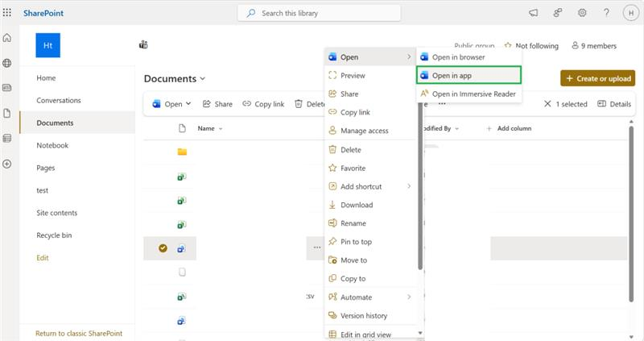
Task: Click the document list vertical scrollbar
Action: pyautogui.click(x=631, y=214)
